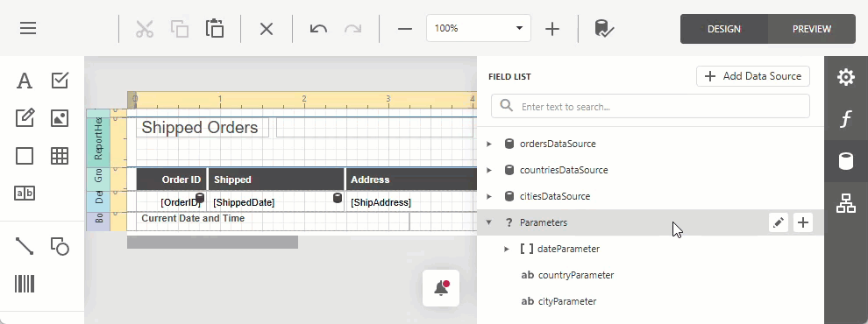Select the [ShipAddress] detail cell
Viewport: 868px width, 324px height.
click(x=410, y=201)
